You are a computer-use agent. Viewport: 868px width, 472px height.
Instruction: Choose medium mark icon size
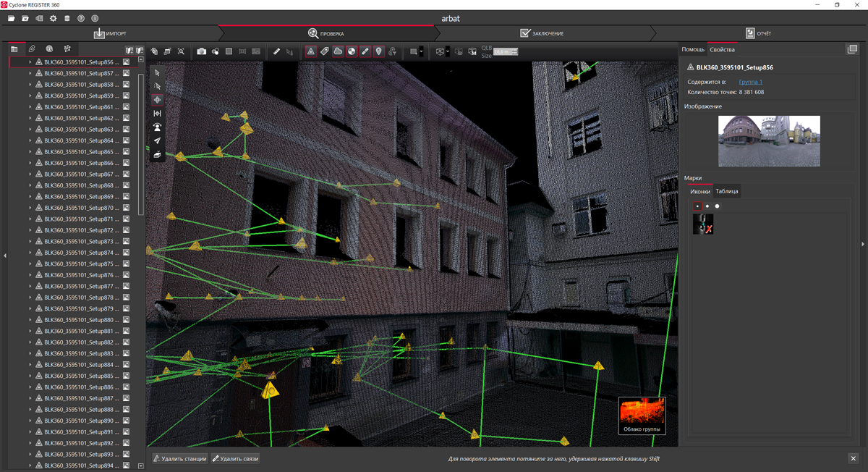tap(707, 206)
